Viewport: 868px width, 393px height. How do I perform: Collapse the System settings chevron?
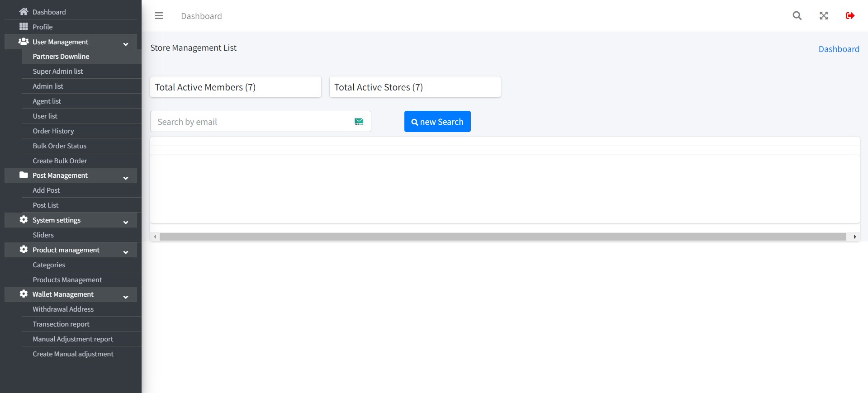tap(126, 222)
